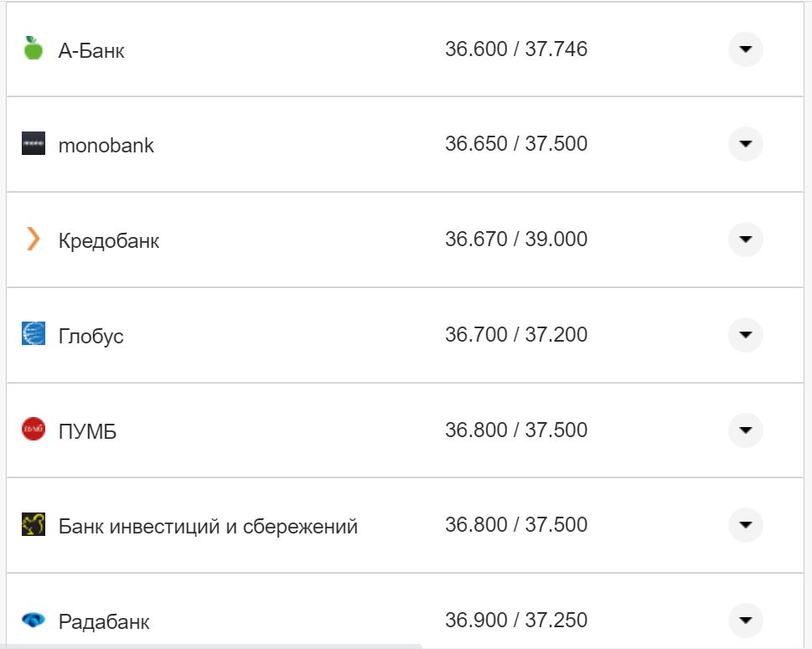Show details for Банк инвестиций и сбережений

(x=746, y=525)
